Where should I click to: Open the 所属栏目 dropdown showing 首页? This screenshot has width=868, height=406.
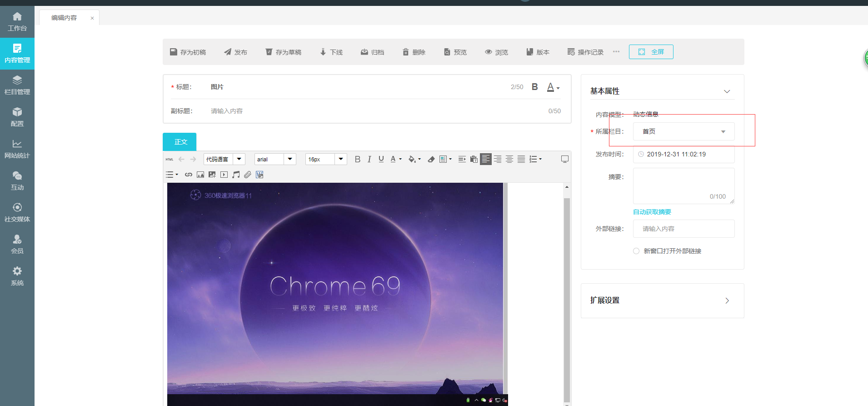point(683,131)
